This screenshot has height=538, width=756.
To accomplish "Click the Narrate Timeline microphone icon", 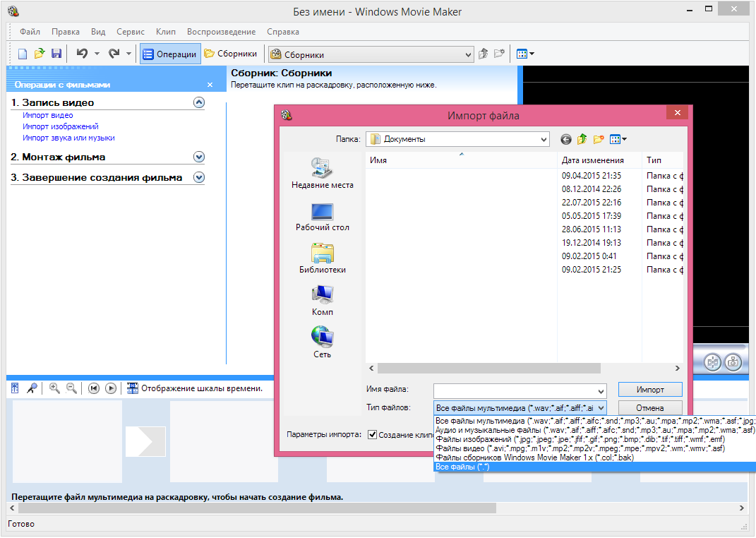I will (x=32, y=388).
